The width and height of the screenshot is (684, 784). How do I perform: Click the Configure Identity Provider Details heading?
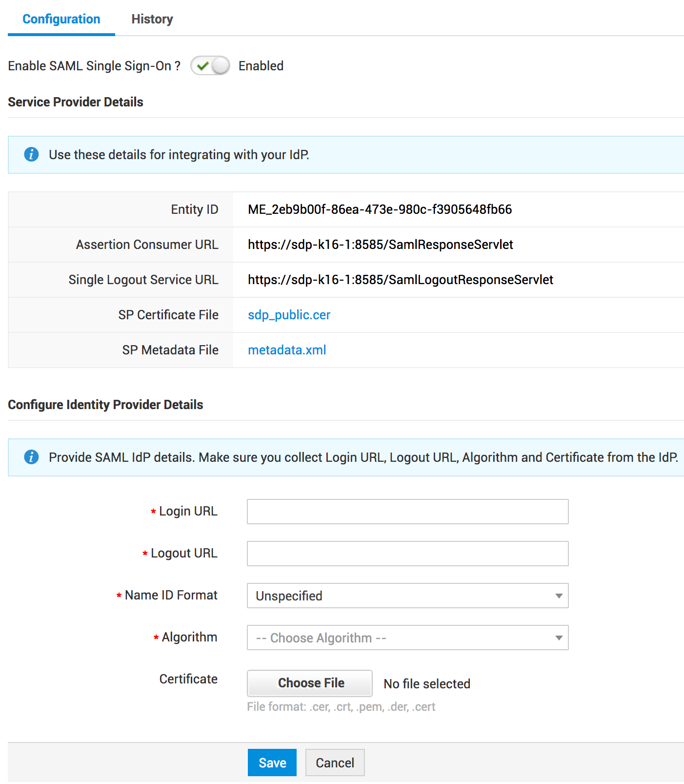tap(105, 405)
